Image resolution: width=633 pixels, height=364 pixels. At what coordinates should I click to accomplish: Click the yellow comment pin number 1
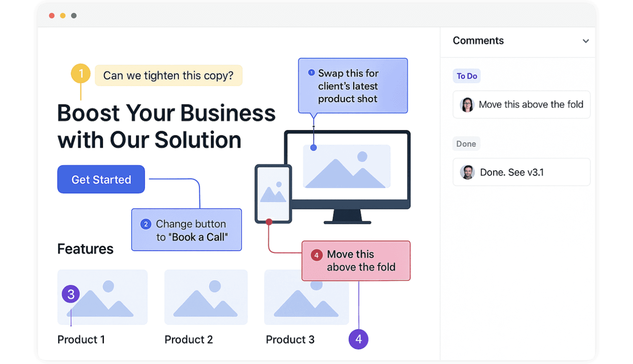(x=81, y=74)
